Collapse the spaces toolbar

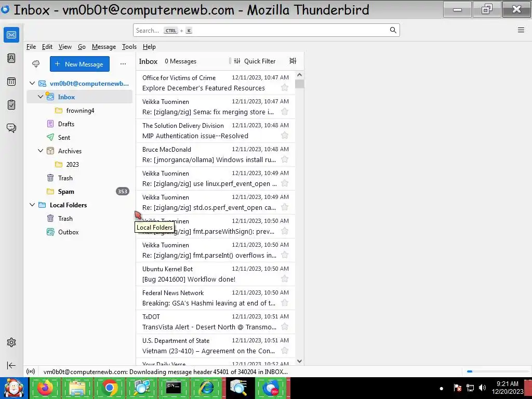(x=11, y=365)
